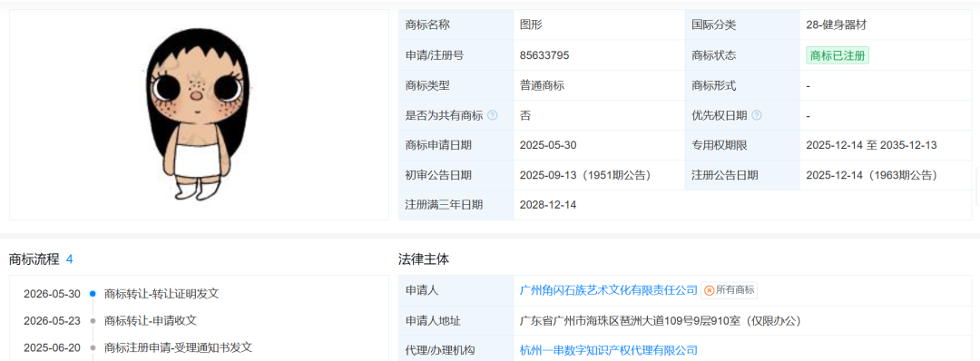Click trademark type value 普通商标
The image size is (980, 361).
coord(542,85)
